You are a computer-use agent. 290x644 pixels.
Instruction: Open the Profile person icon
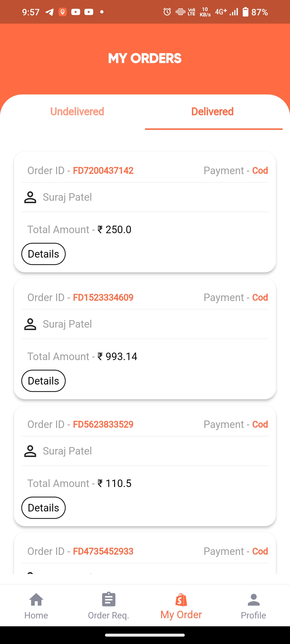point(253,600)
